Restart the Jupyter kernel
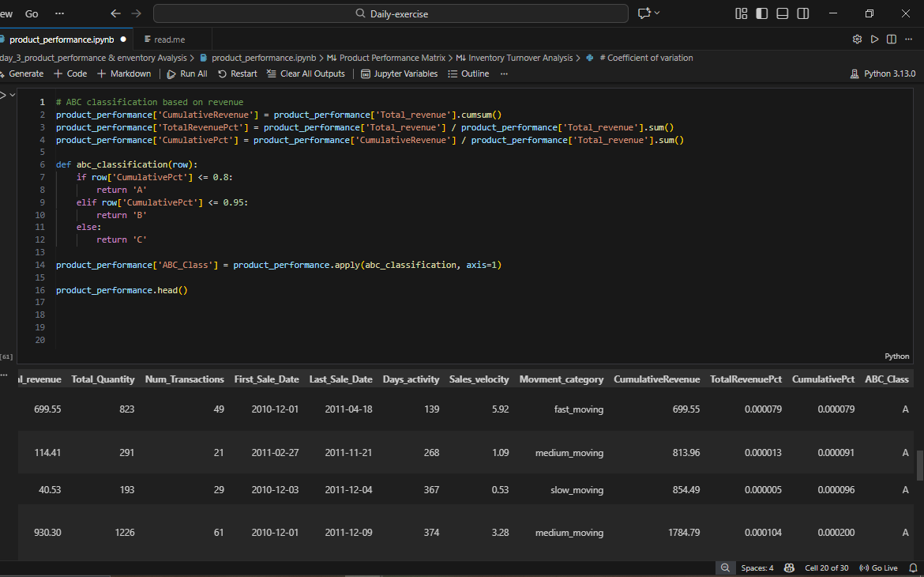Viewport: 924px width, 577px height. pos(238,74)
